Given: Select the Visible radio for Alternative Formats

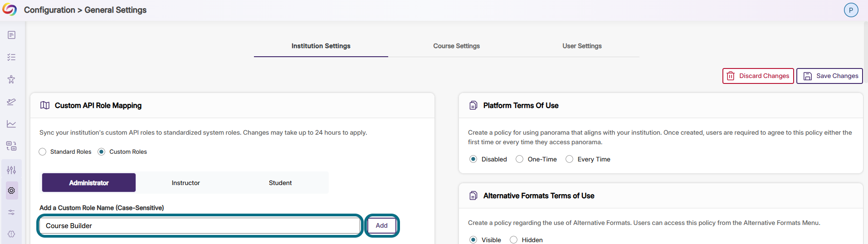Looking at the screenshot, I should point(473,240).
